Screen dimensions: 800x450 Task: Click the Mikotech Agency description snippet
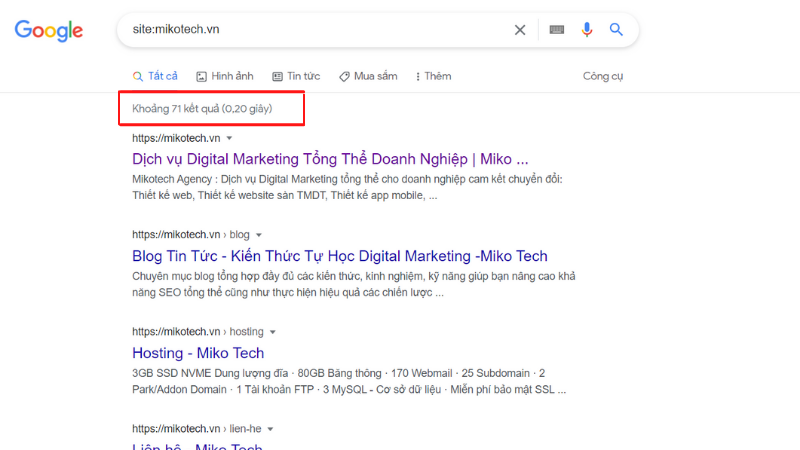tap(347, 187)
